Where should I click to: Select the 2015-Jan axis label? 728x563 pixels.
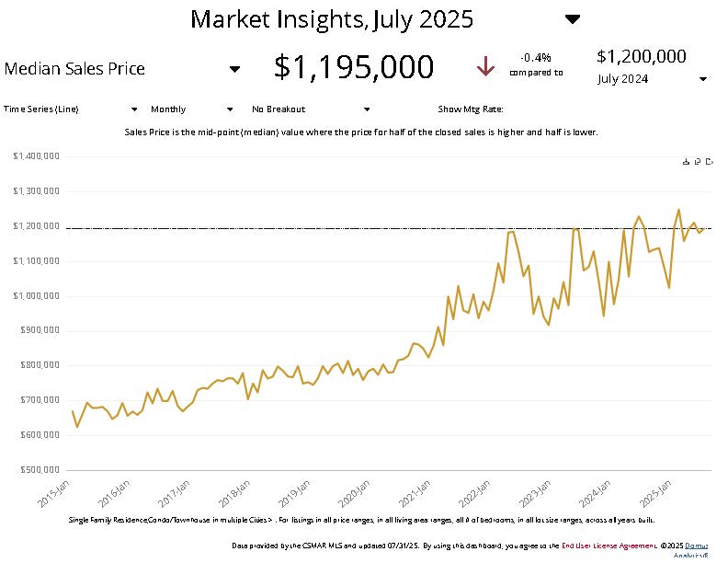(x=53, y=493)
